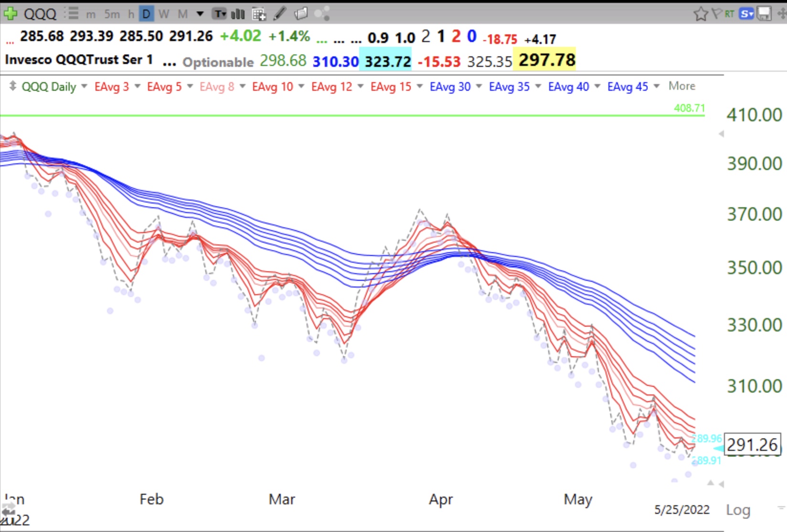Open the timeframe dropdown arrow
Viewport: 787px width, 532px height.
(200, 14)
